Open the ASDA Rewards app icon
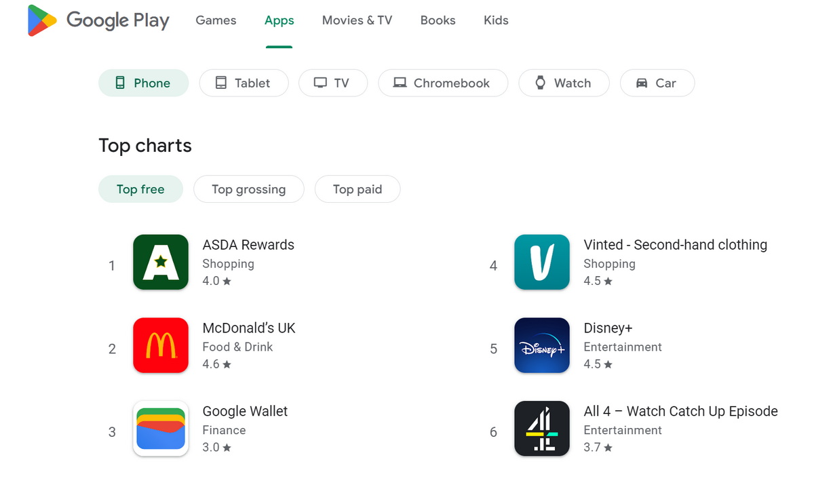Image resolution: width=814 pixels, height=504 pixels. coord(161,262)
